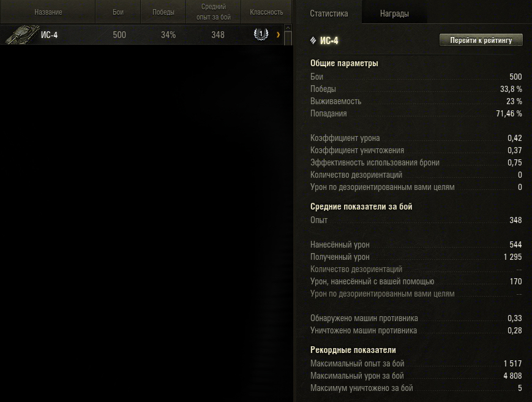Screen dimensions: 532x402
Task: Click the ИС-4 tank thumbnail image
Action: (21, 35)
